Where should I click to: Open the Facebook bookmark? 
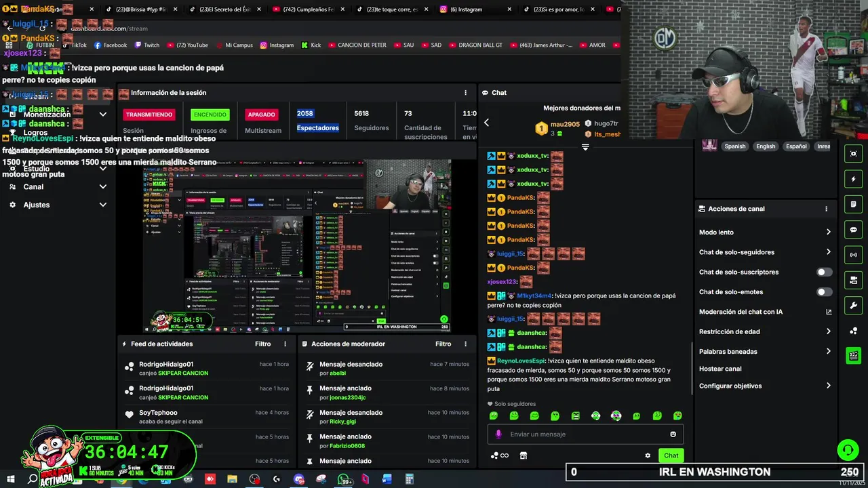[x=111, y=45]
